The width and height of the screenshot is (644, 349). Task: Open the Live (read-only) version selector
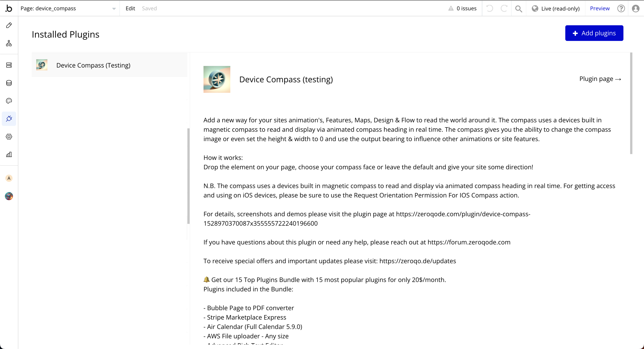[555, 8]
